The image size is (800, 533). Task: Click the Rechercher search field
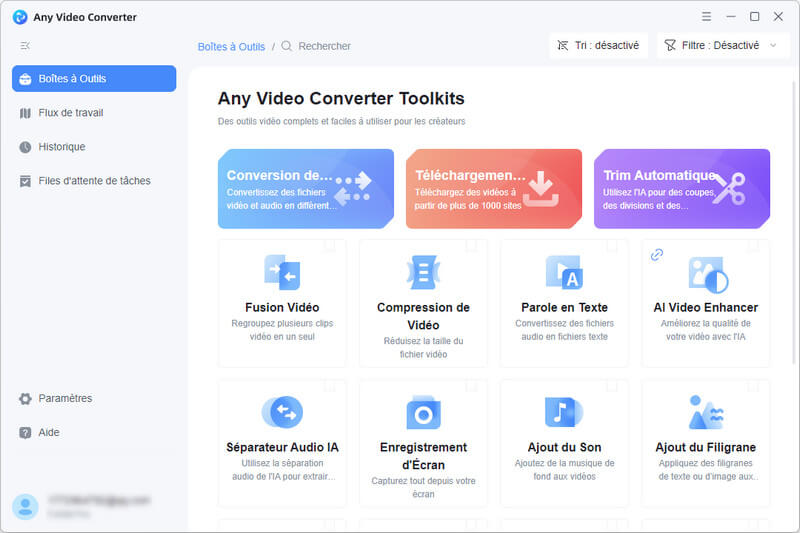coord(324,46)
